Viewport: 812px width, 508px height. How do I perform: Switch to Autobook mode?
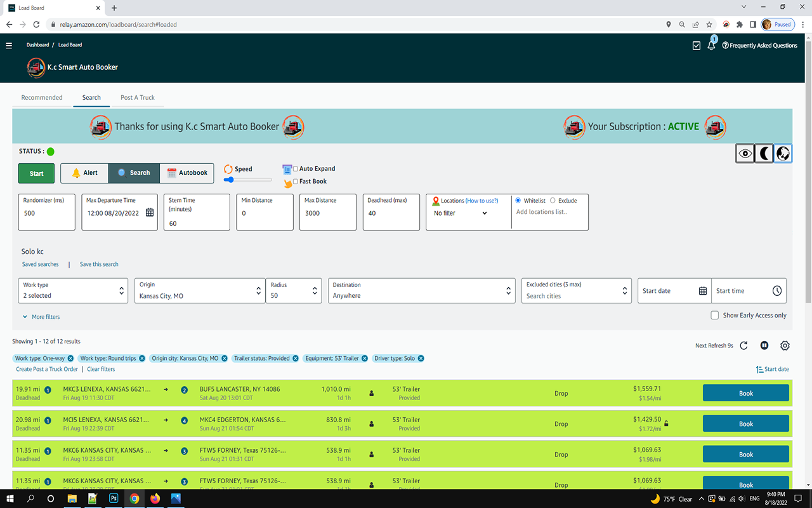(x=187, y=173)
